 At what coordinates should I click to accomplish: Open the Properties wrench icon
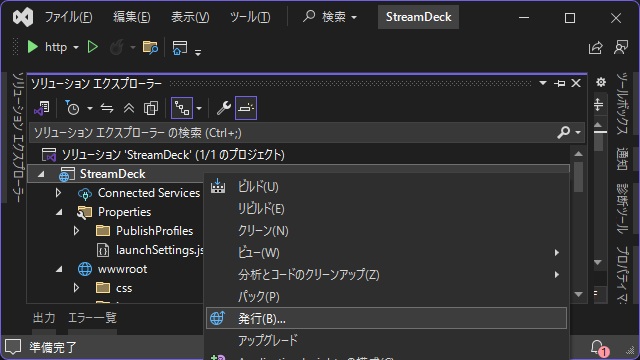224,108
